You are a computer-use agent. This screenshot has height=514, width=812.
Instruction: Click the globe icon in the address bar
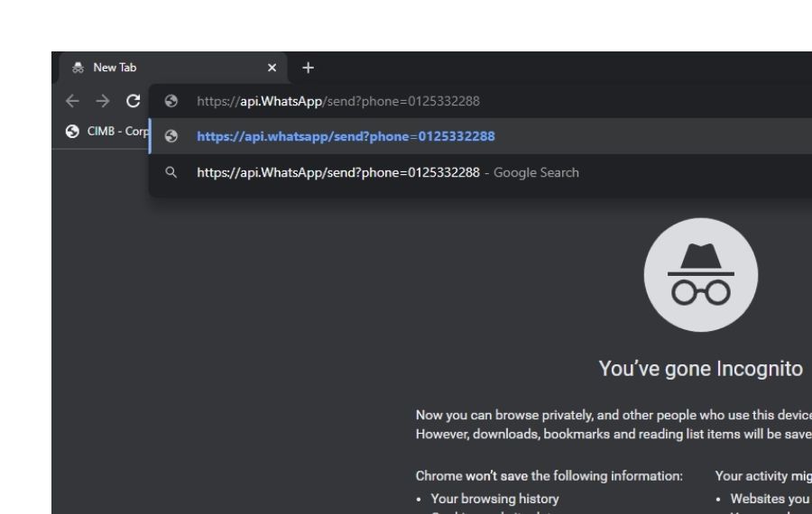(171, 101)
